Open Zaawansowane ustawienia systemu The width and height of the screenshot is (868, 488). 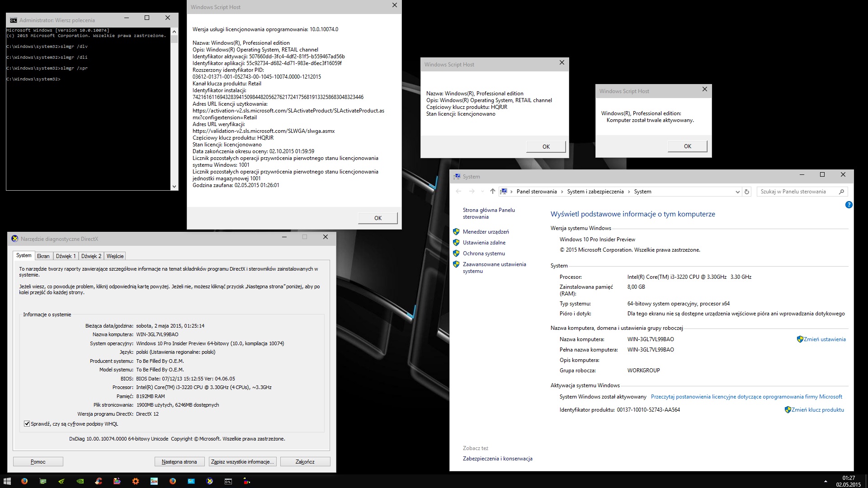[x=494, y=267]
